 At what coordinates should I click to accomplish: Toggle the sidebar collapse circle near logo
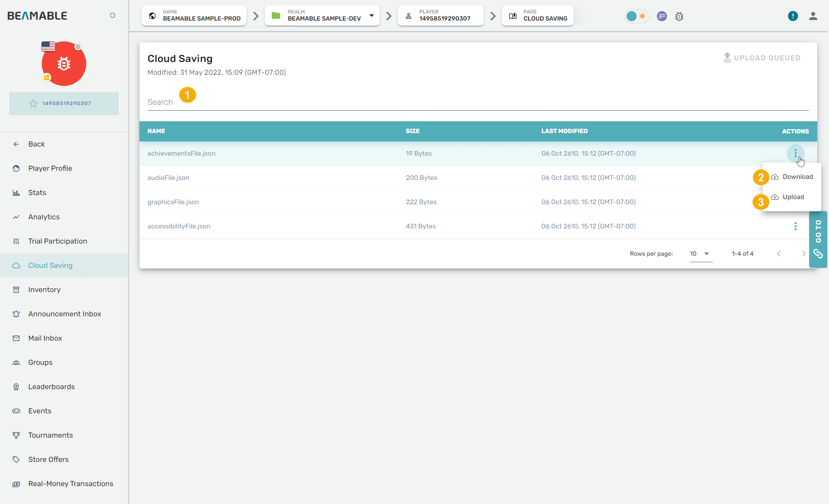(113, 15)
